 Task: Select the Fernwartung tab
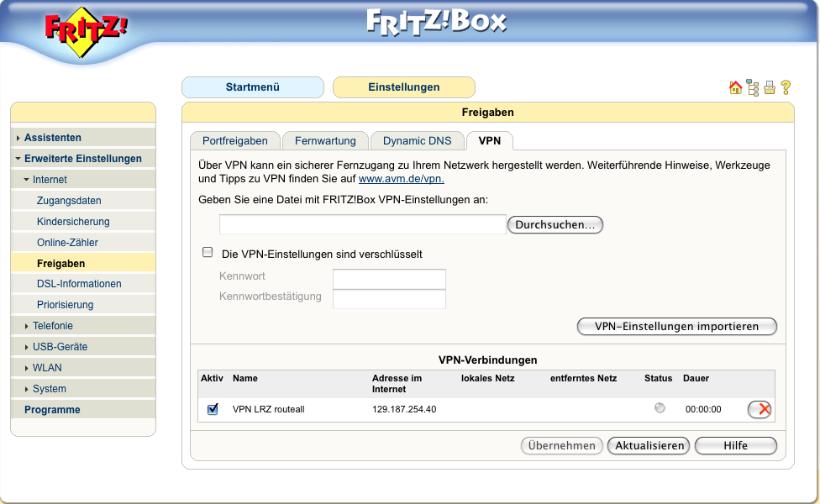tap(325, 141)
